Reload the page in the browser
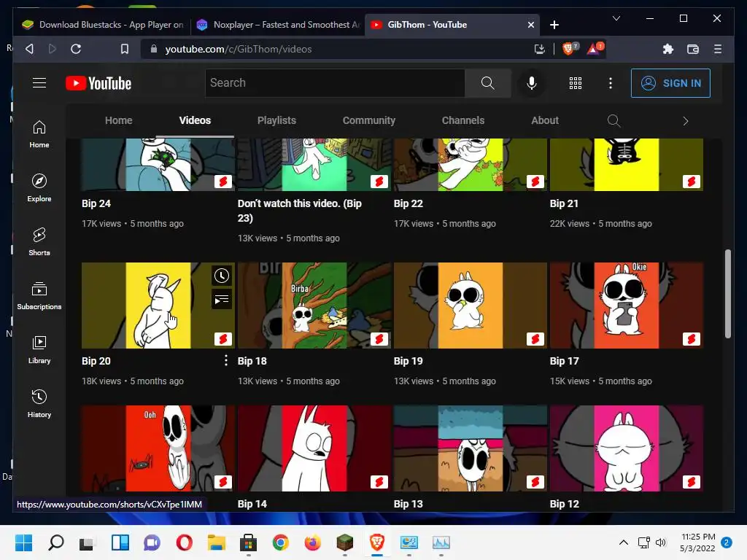 76,49
